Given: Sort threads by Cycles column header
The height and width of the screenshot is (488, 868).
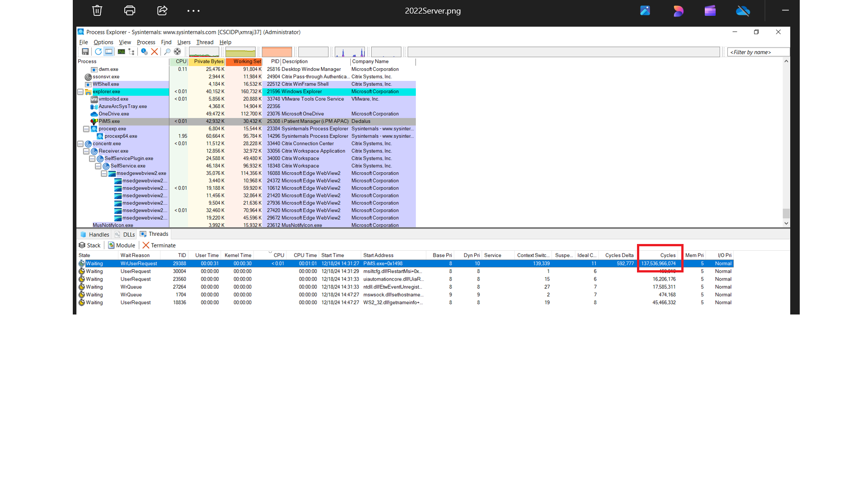Looking at the screenshot, I should 667,255.
